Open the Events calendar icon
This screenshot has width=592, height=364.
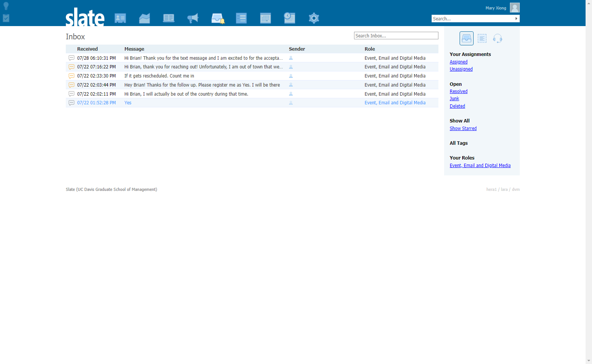[266, 18]
